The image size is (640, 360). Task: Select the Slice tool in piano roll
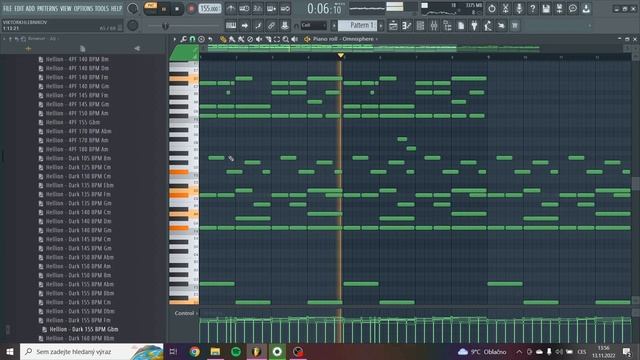coord(268,39)
